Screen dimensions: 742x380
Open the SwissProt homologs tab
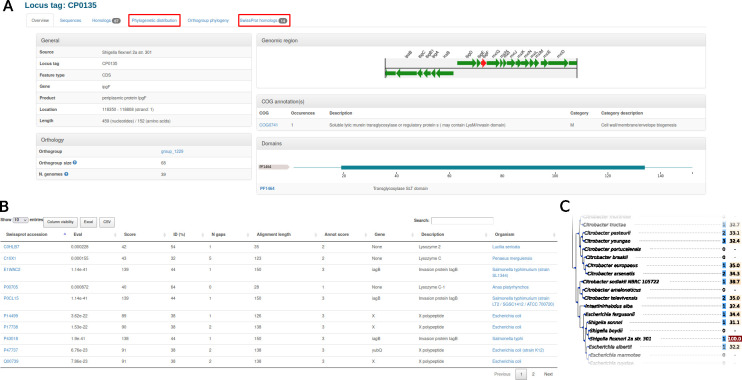[264, 20]
